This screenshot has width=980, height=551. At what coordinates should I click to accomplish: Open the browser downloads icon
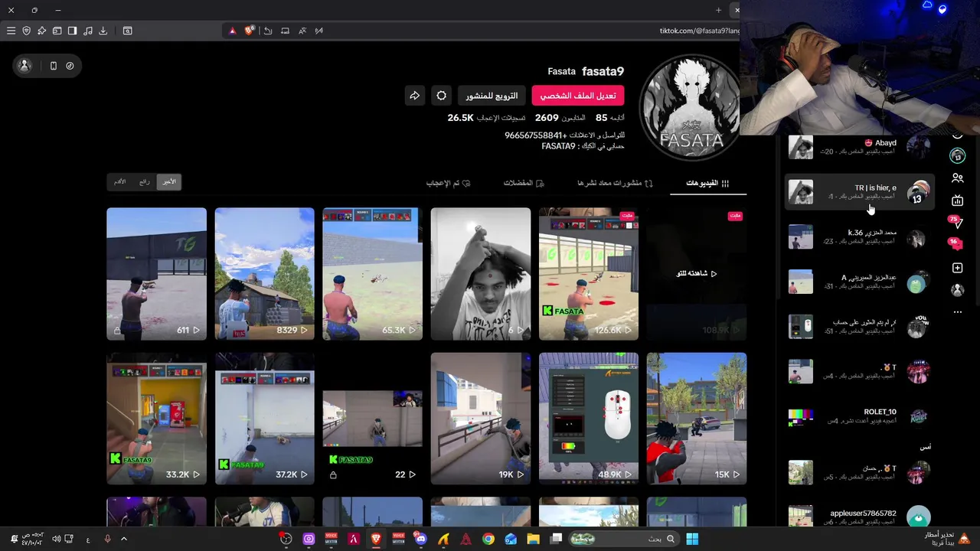tap(103, 31)
